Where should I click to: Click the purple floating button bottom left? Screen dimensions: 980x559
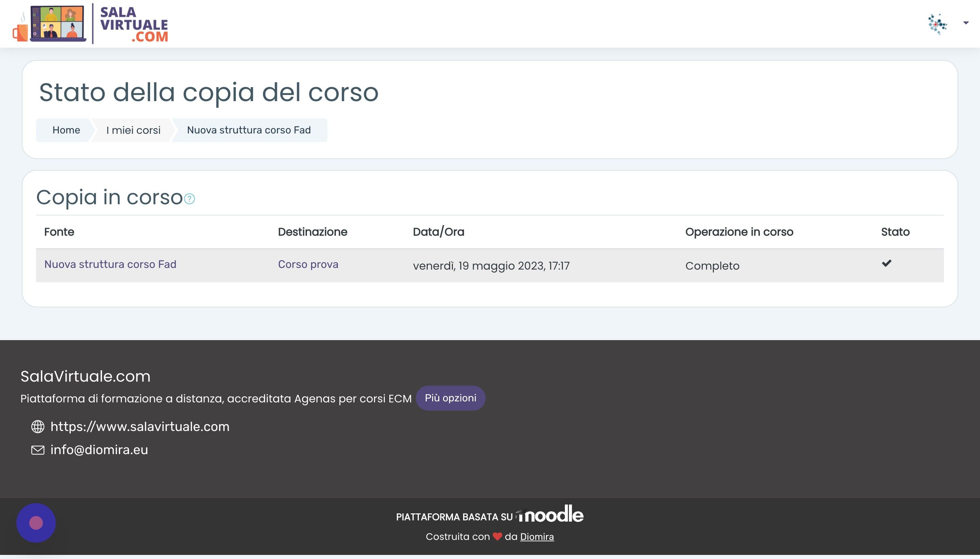[36, 523]
